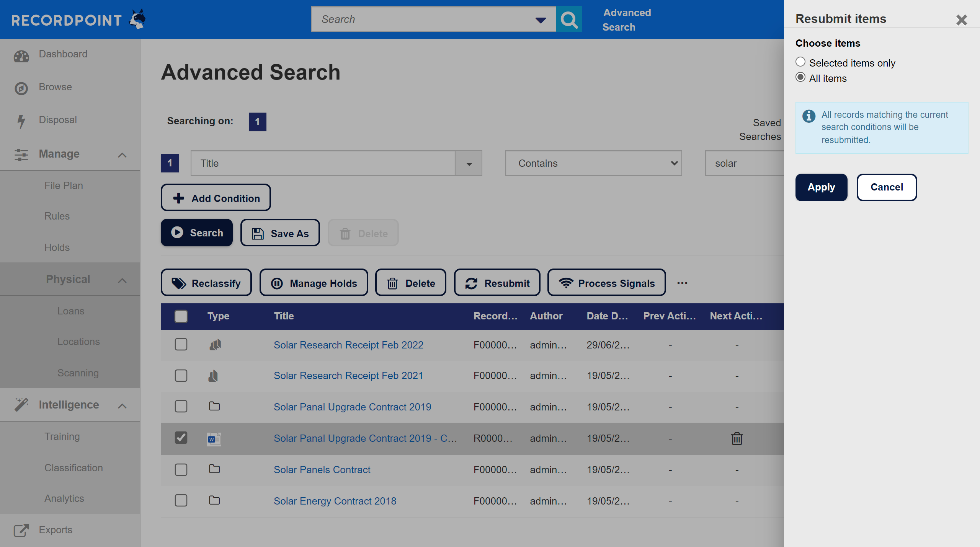
Task: Check Solar Research Receipt Feb 2022 row
Action: tap(181, 345)
